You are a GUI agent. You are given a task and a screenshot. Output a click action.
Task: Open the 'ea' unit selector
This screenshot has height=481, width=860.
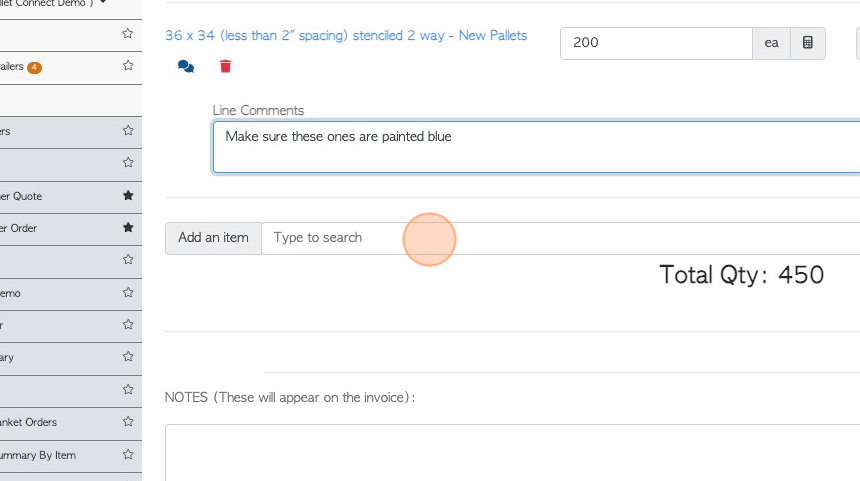coord(771,43)
